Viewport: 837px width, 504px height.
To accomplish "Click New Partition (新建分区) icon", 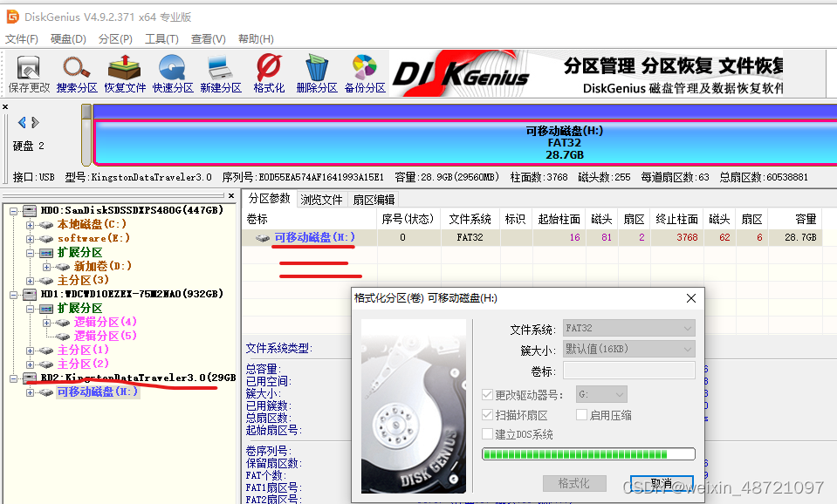I will point(221,74).
